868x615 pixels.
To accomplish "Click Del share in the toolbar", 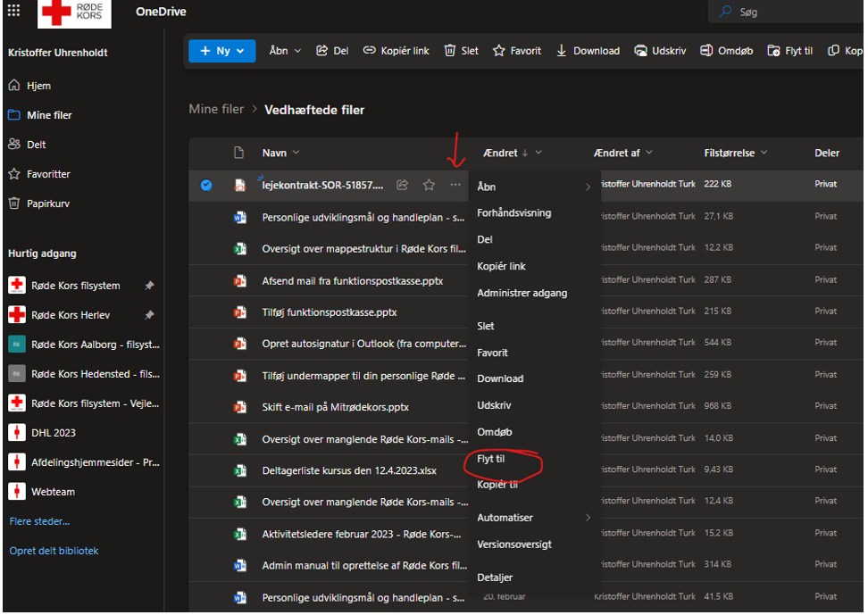I will pos(332,51).
